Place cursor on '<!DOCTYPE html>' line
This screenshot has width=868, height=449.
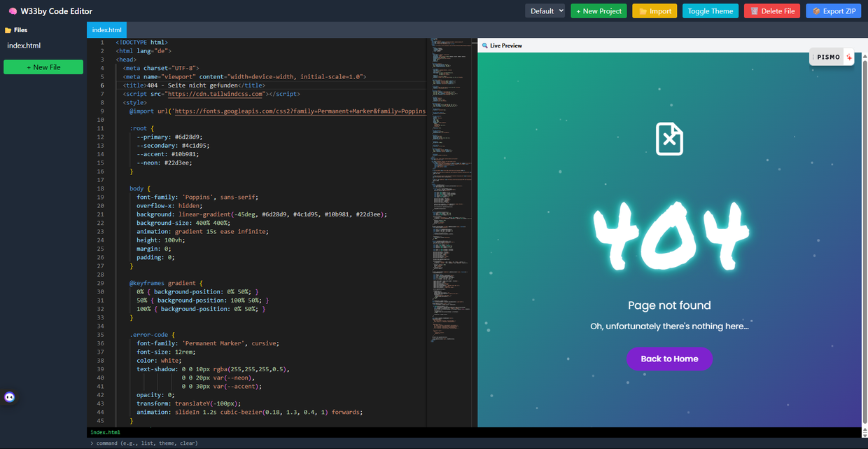click(x=141, y=43)
